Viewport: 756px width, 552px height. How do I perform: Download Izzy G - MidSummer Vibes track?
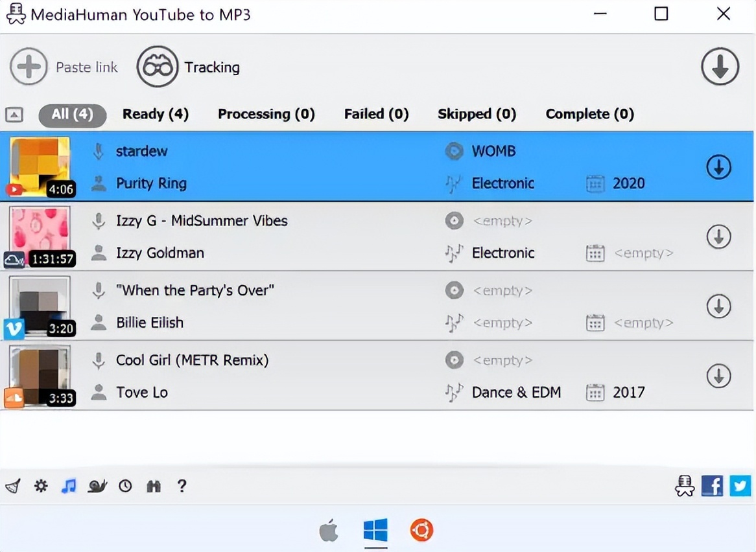[x=718, y=236]
